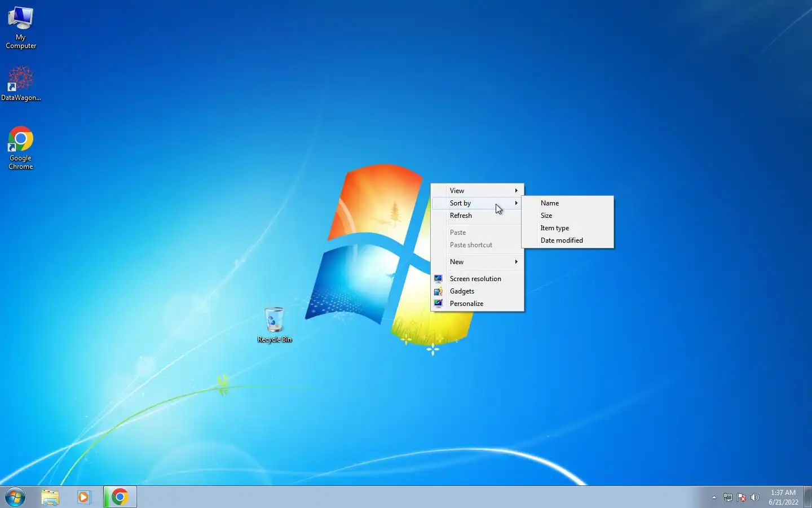Click the Personalize menu icon
The width and height of the screenshot is (812, 508).
click(438, 303)
